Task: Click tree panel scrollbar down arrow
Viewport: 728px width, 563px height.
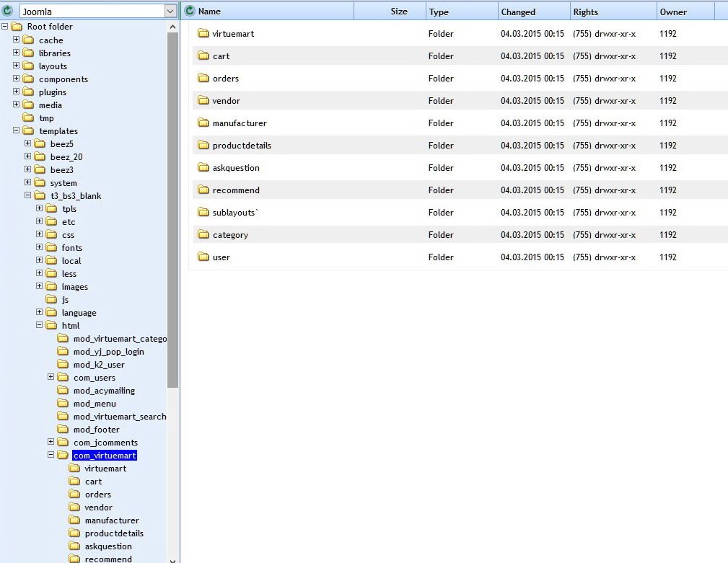Action: [x=172, y=560]
